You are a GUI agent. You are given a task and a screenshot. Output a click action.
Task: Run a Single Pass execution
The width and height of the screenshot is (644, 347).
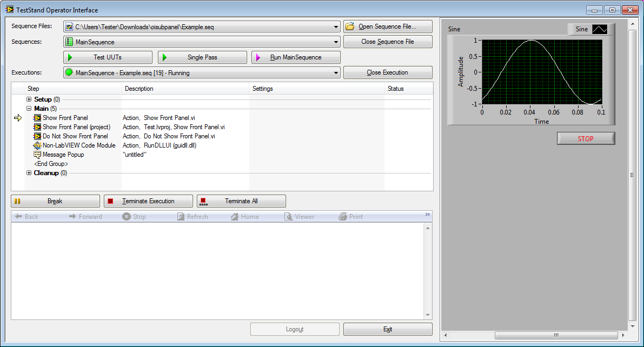[202, 57]
